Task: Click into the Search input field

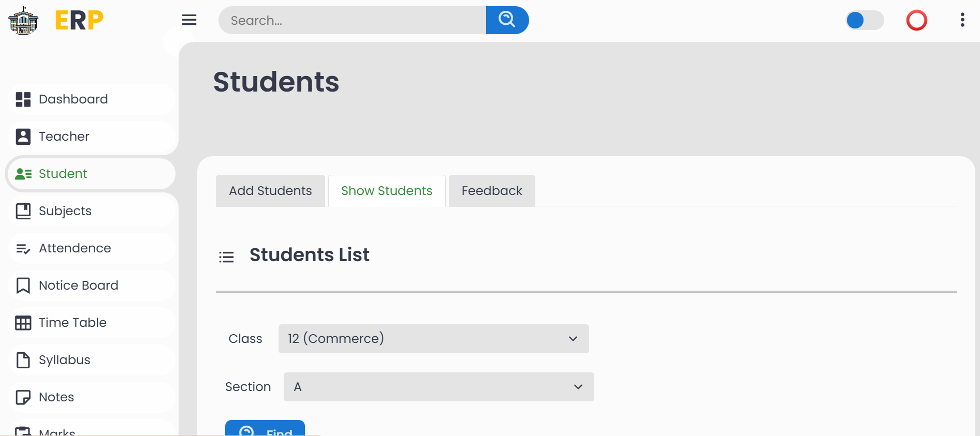Action: (352, 21)
